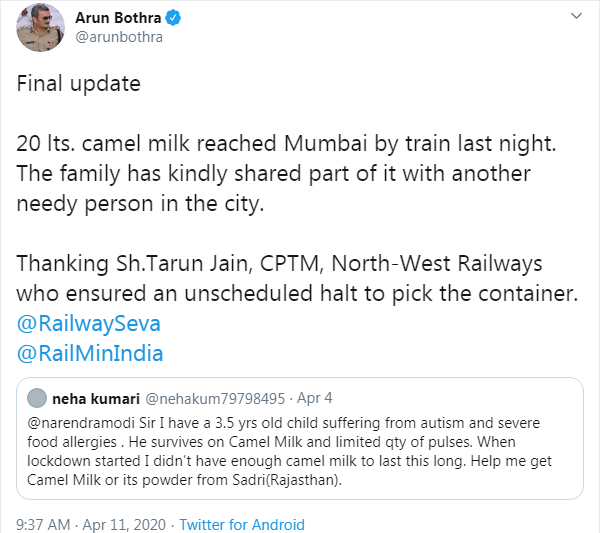This screenshot has height=533, width=601.
Task: Click neha kumari's small avatar icon
Action: (x=35, y=398)
